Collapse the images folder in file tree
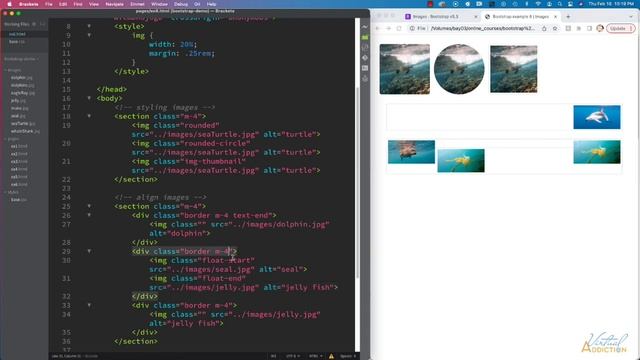 tap(13, 70)
